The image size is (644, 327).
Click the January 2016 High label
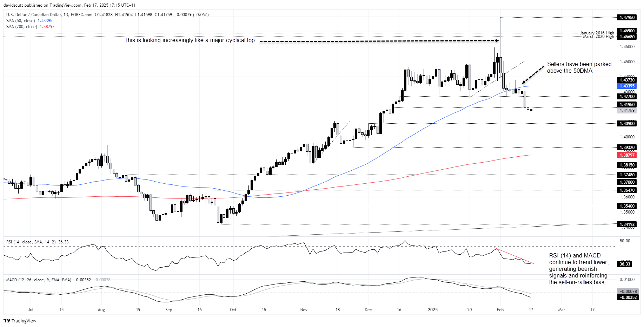(597, 33)
